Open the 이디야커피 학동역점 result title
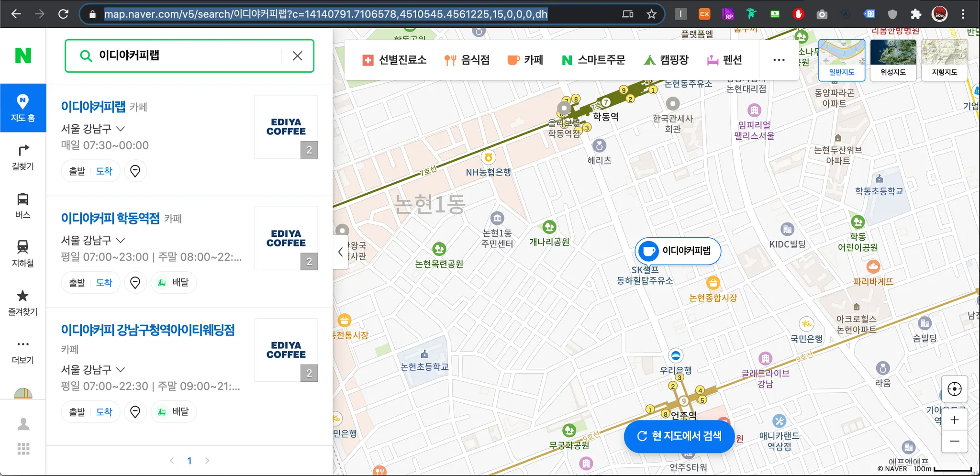 click(x=111, y=218)
